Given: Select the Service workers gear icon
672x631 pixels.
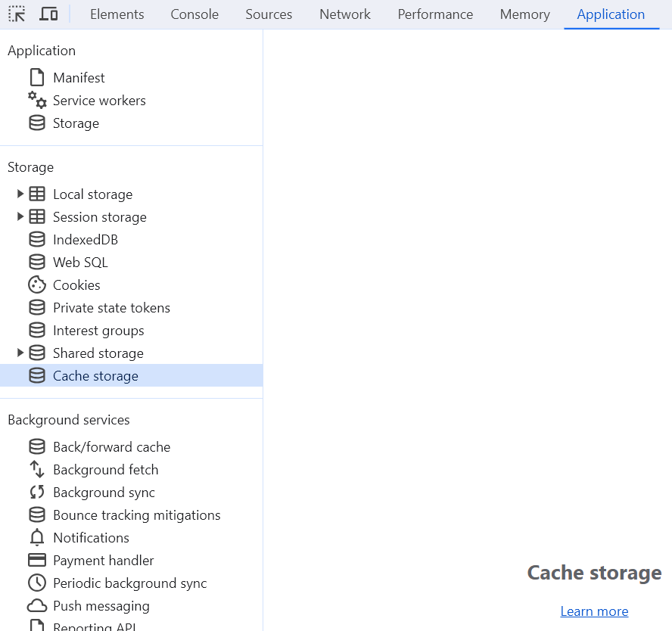Looking at the screenshot, I should (37, 100).
